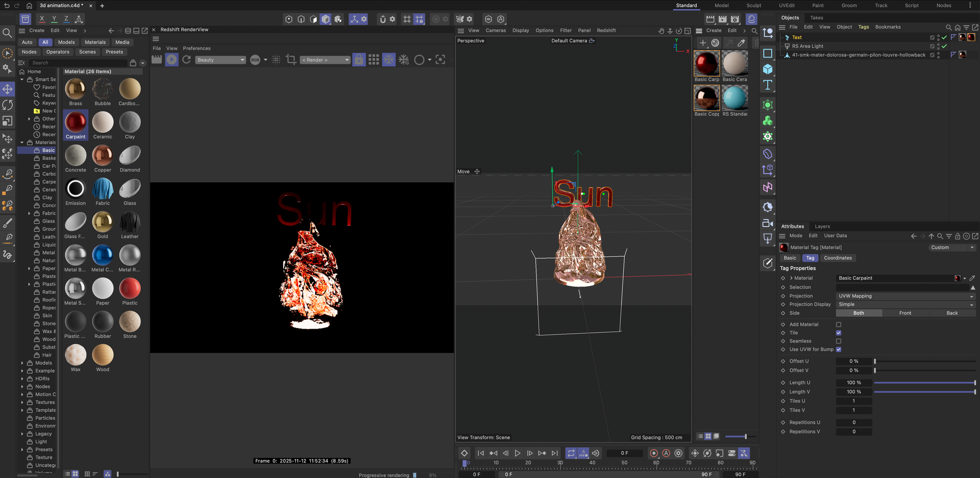Expand the Models folder in asset tree

[22, 363]
